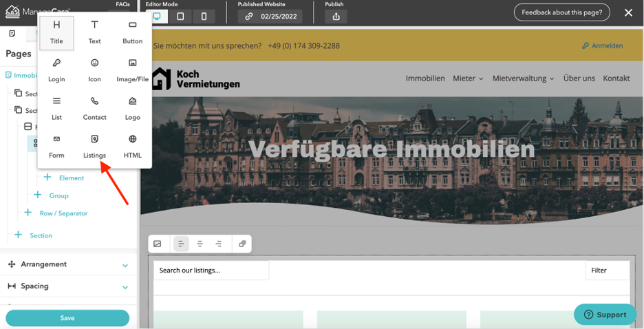Click the Search our listings field
The width and height of the screenshot is (644, 329).
coord(211,270)
